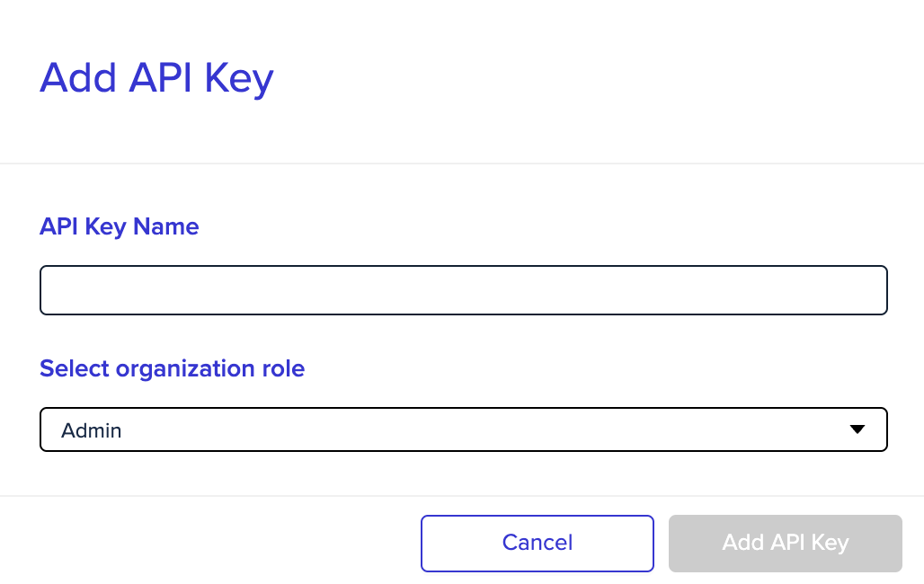Screen dimensions: 924x584
Task: Click the Select organization role label
Action: (172, 369)
